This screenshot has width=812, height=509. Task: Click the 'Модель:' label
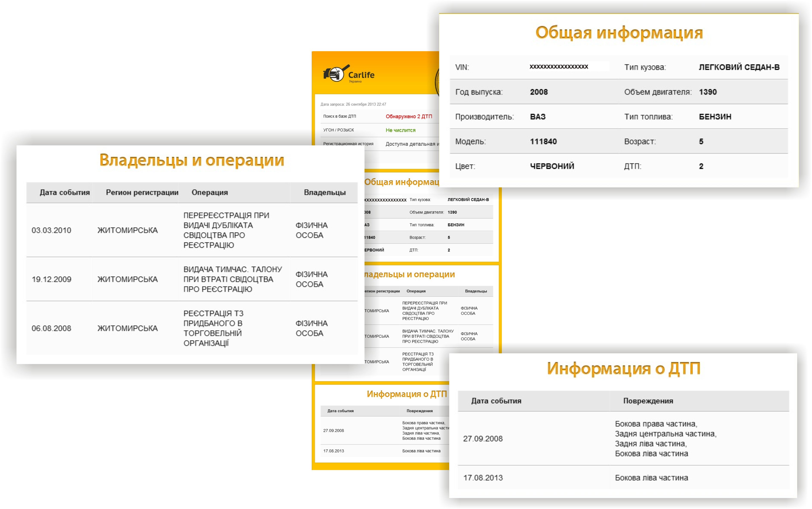point(470,141)
